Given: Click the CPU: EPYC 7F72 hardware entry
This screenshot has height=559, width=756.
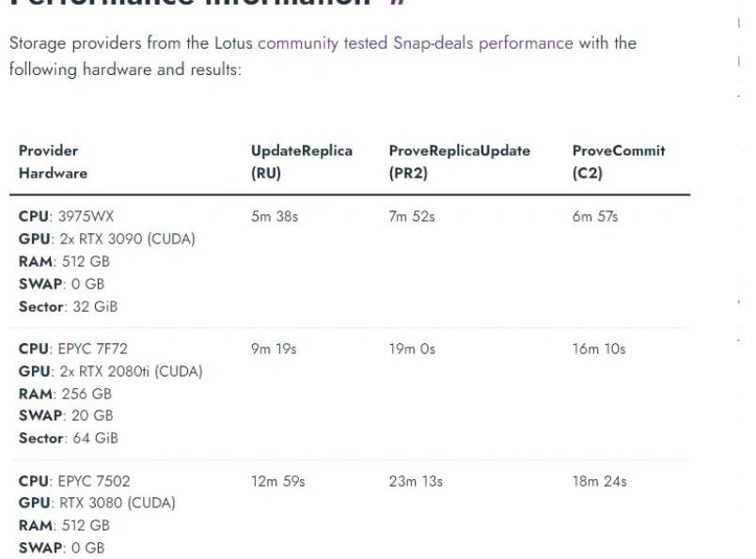Looking at the screenshot, I should click(72, 349).
